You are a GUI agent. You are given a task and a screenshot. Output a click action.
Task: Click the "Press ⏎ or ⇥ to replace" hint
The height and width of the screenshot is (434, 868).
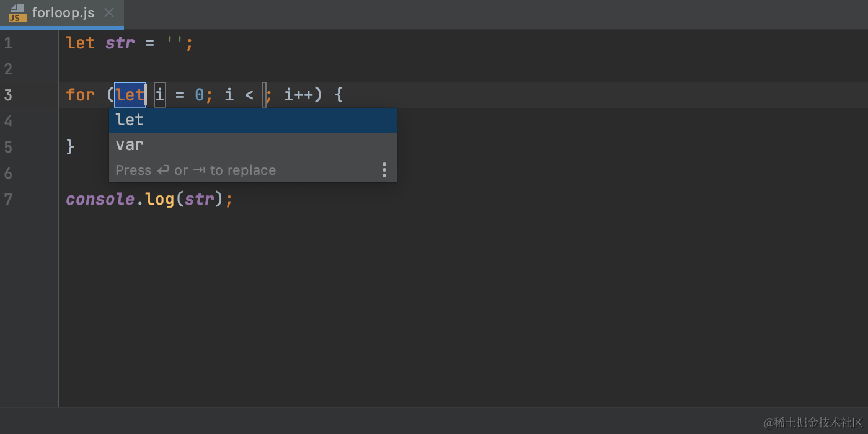pyautogui.click(x=195, y=170)
